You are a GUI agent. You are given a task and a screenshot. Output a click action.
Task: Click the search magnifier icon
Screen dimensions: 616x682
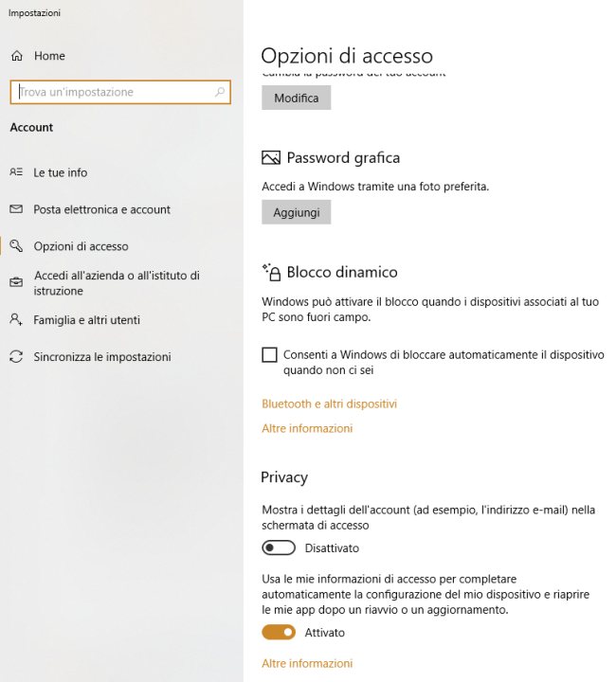click(x=220, y=92)
